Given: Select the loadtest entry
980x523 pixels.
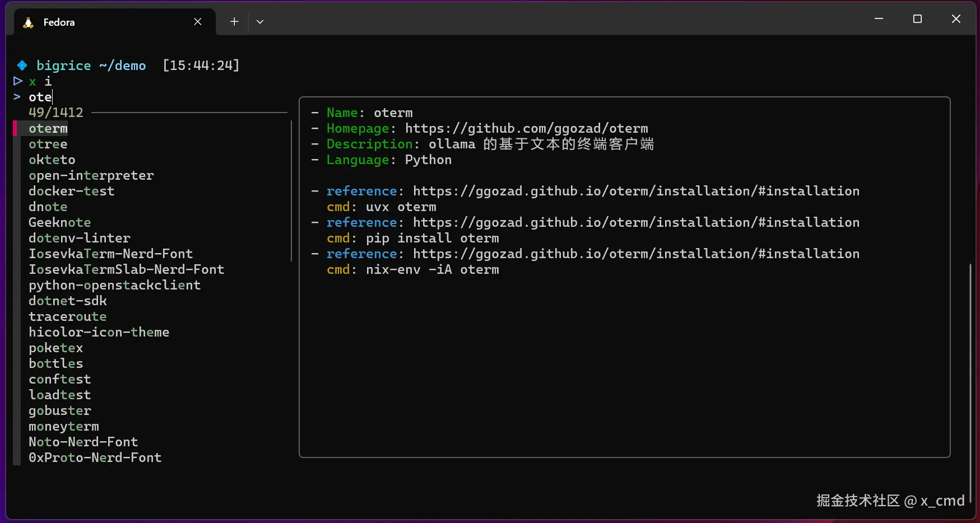Looking at the screenshot, I should 60,395.
